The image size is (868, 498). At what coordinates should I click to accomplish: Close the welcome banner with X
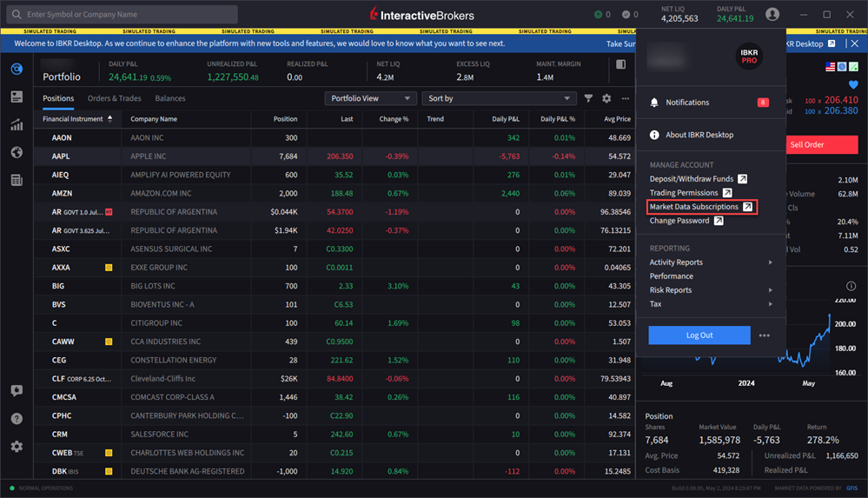click(855, 43)
